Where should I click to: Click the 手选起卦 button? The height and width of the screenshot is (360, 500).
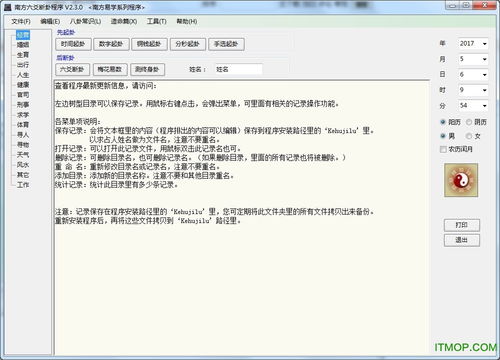(226, 44)
